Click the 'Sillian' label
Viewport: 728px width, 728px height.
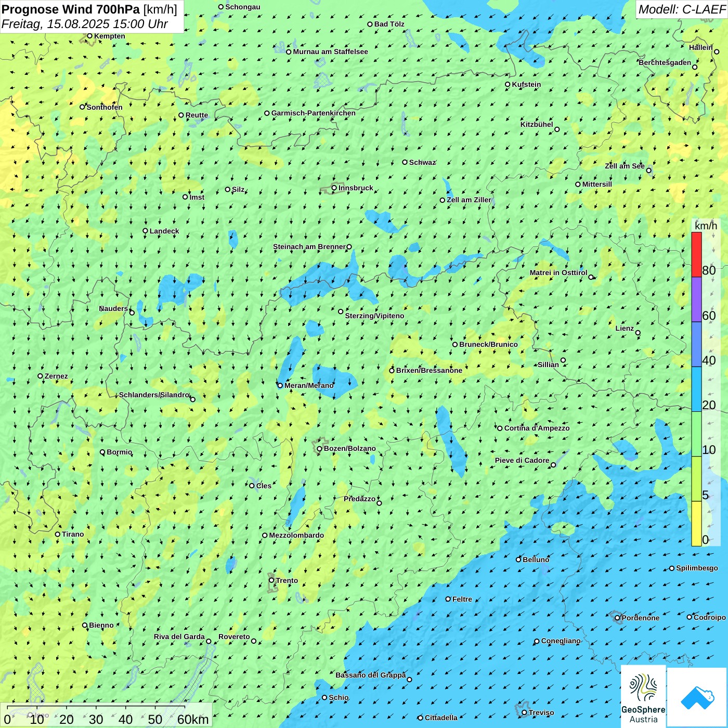pos(548,365)
